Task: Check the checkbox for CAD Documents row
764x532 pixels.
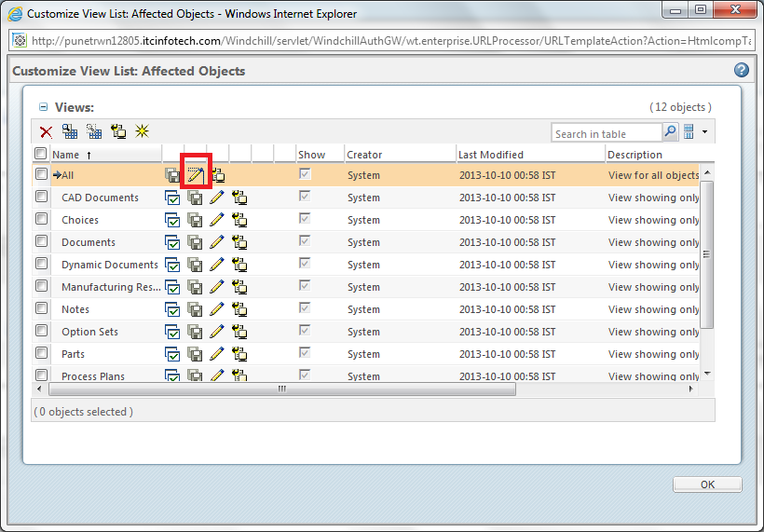Action: pos(41,197)
